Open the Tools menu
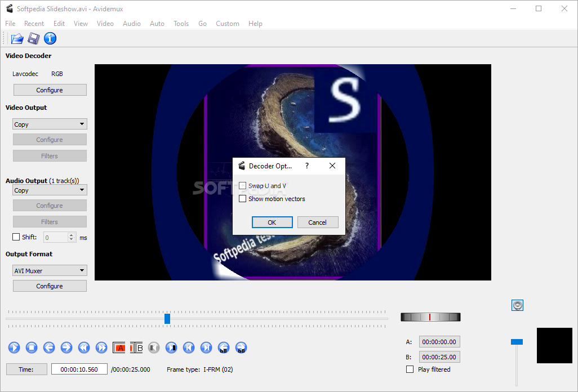Screen dimensions: 578x392 coord(181,24)
